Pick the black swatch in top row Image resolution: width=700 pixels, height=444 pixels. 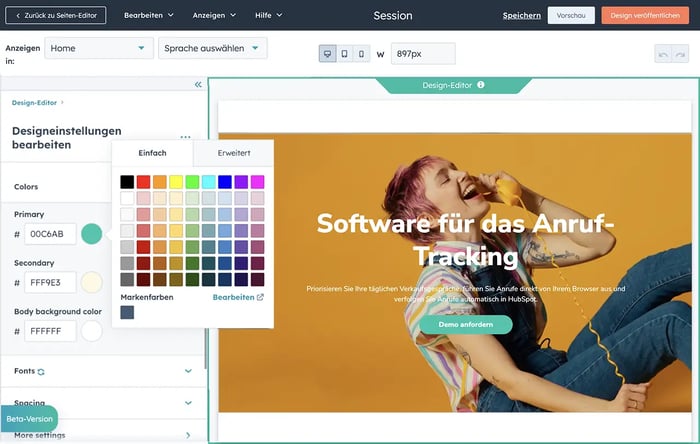click(127, 182)
